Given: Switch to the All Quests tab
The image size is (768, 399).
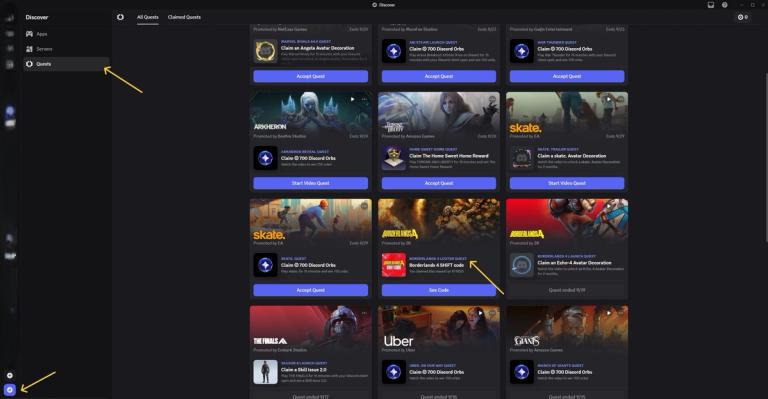Looking at the screenshot, I should pos(147,17).
